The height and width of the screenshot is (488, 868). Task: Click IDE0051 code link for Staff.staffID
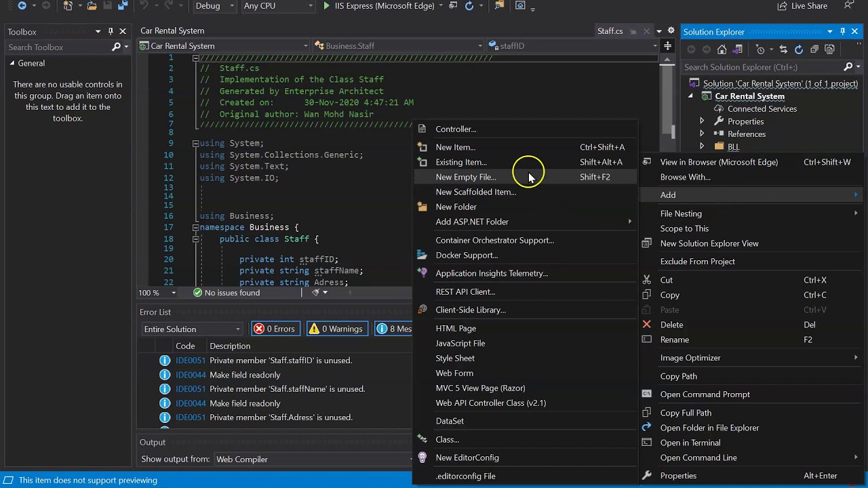pyautogui.click(x=190, y=361)
